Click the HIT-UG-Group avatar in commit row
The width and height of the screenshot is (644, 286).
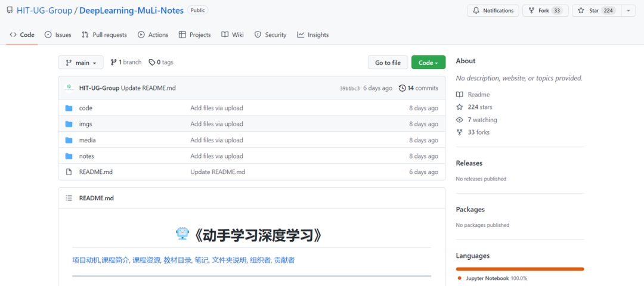pos(69,88)
